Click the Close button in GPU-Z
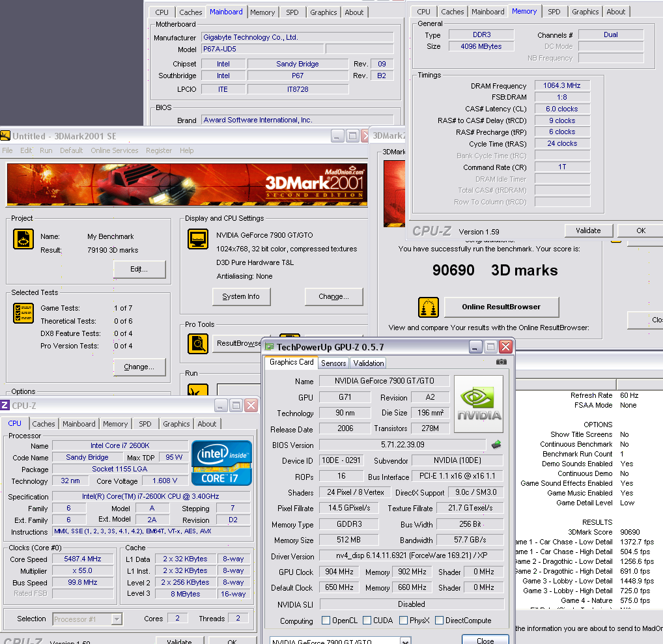The image size is (663, 644). click(485, 640)
